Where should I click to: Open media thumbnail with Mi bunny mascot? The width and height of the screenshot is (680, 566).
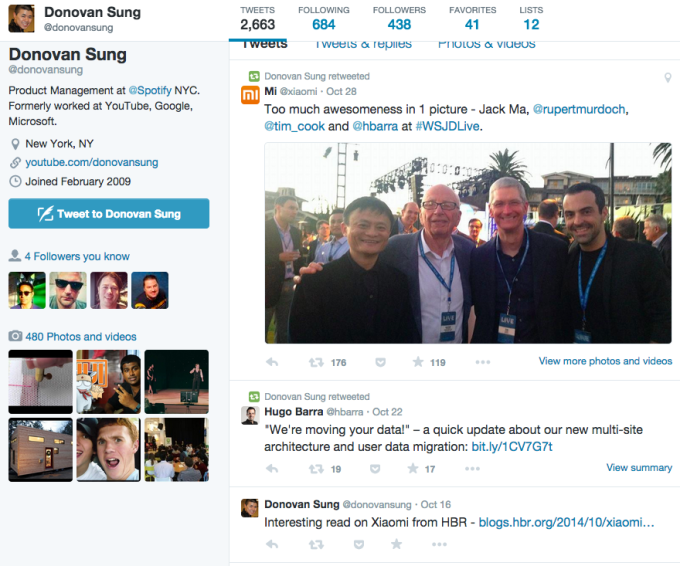108,382
